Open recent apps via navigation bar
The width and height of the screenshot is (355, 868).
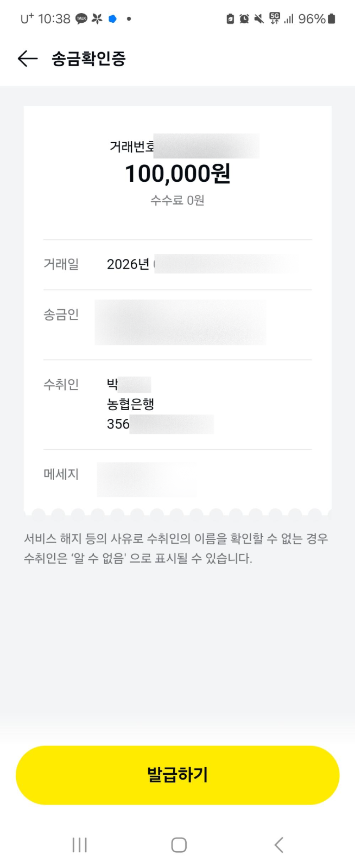click(79, 845)
